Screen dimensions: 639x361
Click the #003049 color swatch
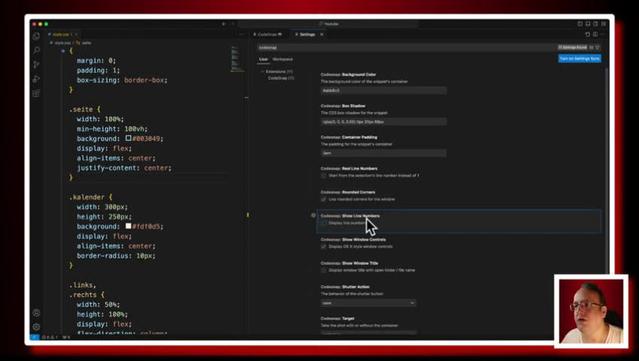point(128,139)
